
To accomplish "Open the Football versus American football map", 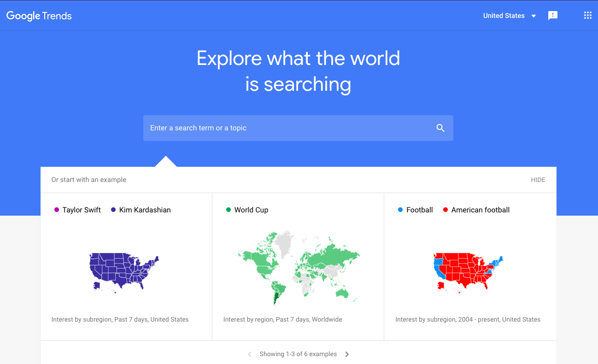I will (x=468, y=272).
